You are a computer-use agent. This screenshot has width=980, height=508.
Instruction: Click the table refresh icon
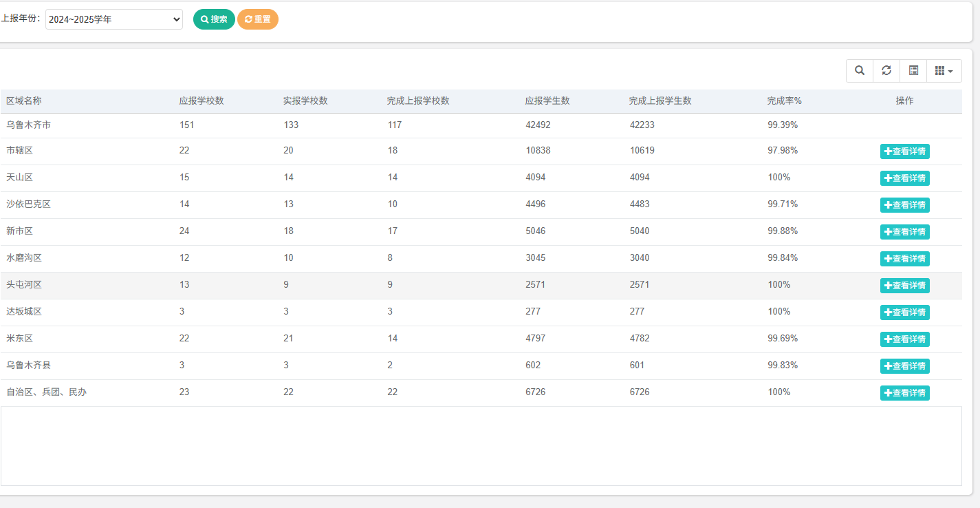click(886, 71)
